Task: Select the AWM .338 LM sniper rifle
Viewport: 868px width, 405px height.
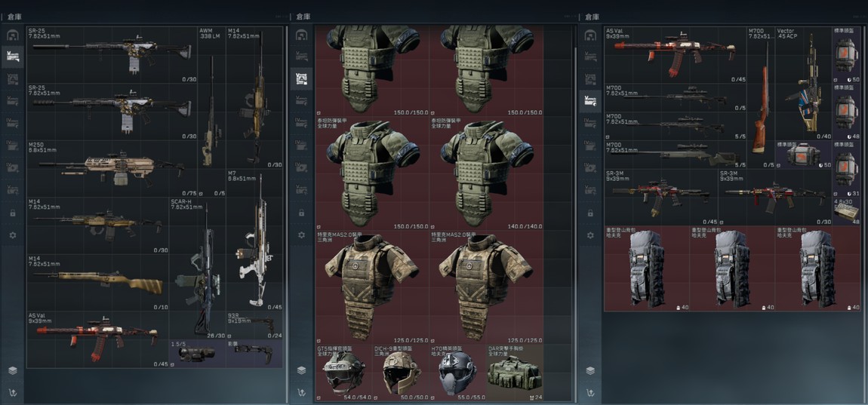Action: pyautogui.click(x=211, y=112)
